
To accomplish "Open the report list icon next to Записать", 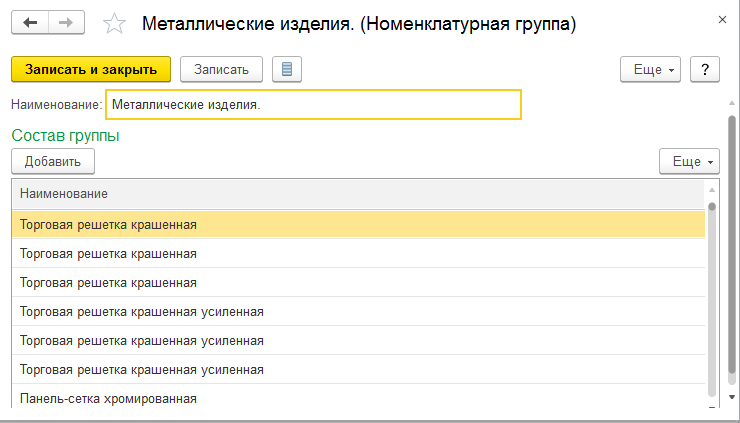I will pos(287,69).
